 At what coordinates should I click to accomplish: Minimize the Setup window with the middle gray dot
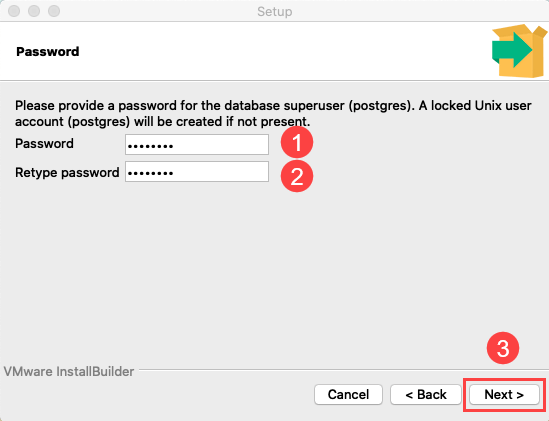click(34, 11)
